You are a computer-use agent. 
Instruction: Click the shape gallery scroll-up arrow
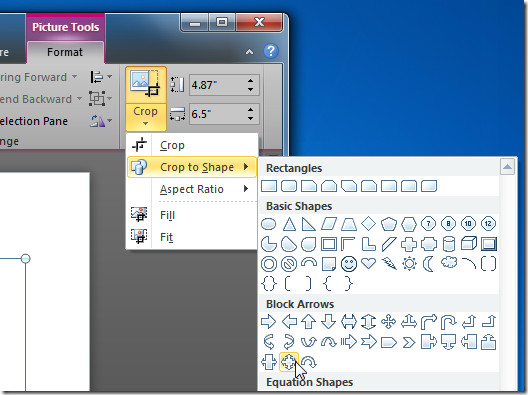click(x=507, y=167)
